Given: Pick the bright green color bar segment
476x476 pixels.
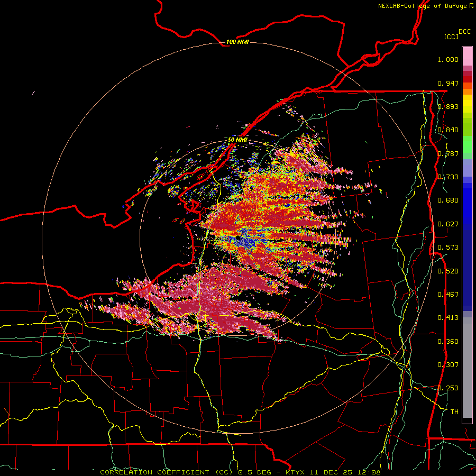Looking at the screenshot, I should (x=467, y=144).
